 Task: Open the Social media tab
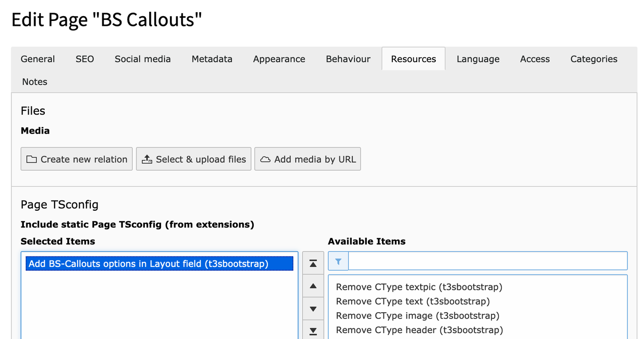142,59
